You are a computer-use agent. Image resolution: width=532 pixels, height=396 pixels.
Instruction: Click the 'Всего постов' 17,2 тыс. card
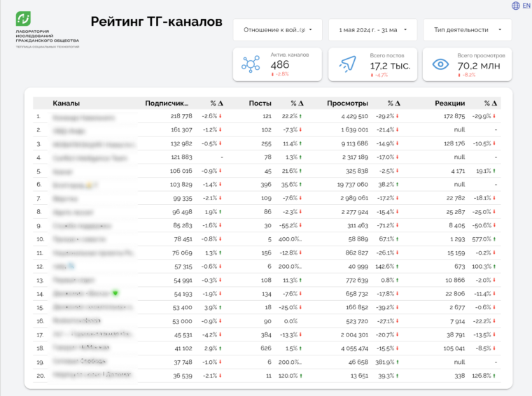coord(372,64)
